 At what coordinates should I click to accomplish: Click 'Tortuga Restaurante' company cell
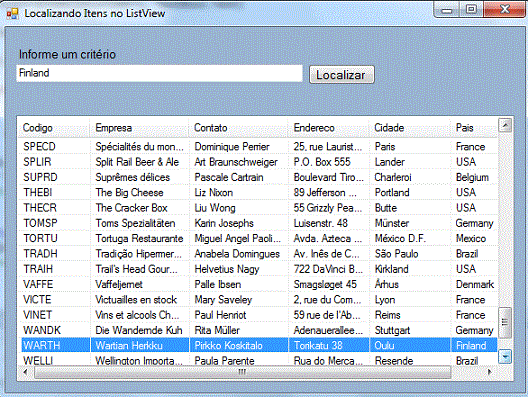tap(139, 238)
